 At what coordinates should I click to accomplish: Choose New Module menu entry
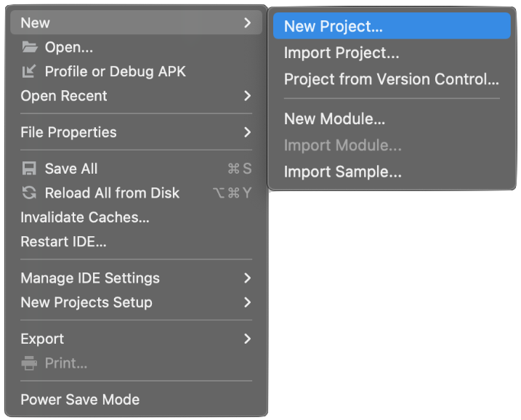coord(334,119)
